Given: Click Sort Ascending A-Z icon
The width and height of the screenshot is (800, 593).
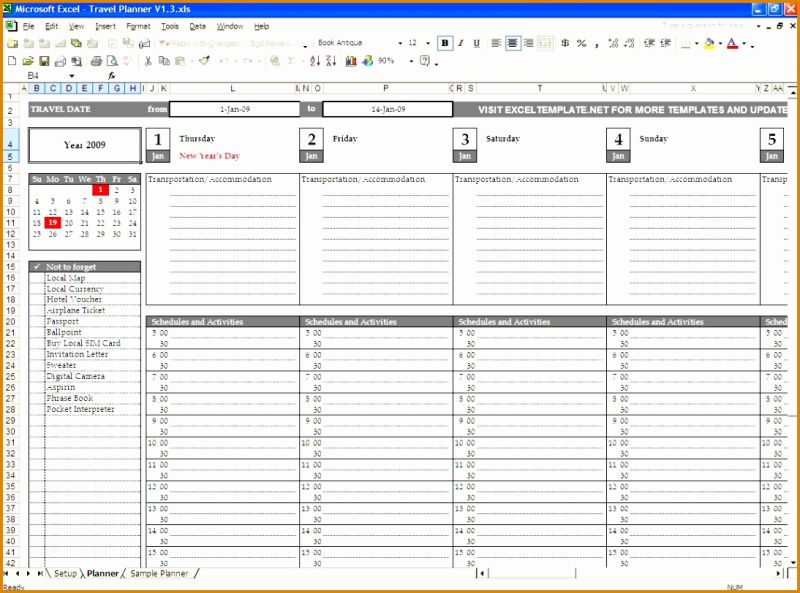Looking at the screenshot, I should coord(315,61).
